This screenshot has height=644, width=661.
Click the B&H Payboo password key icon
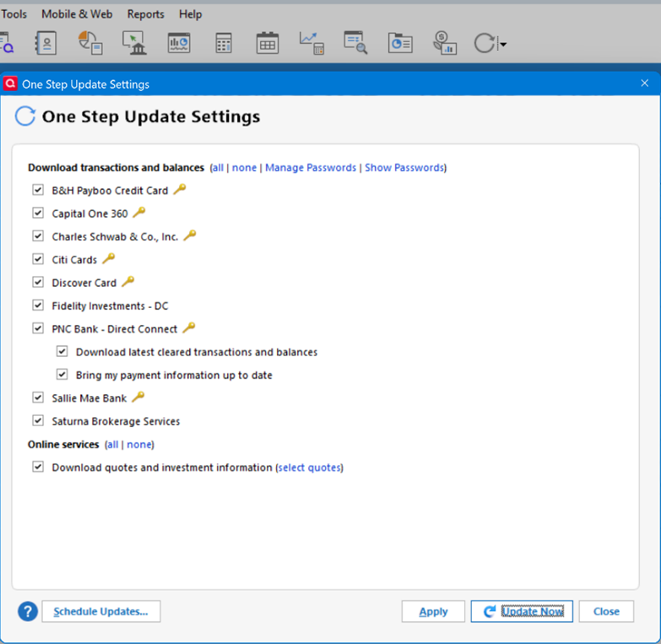coord(180,189)
